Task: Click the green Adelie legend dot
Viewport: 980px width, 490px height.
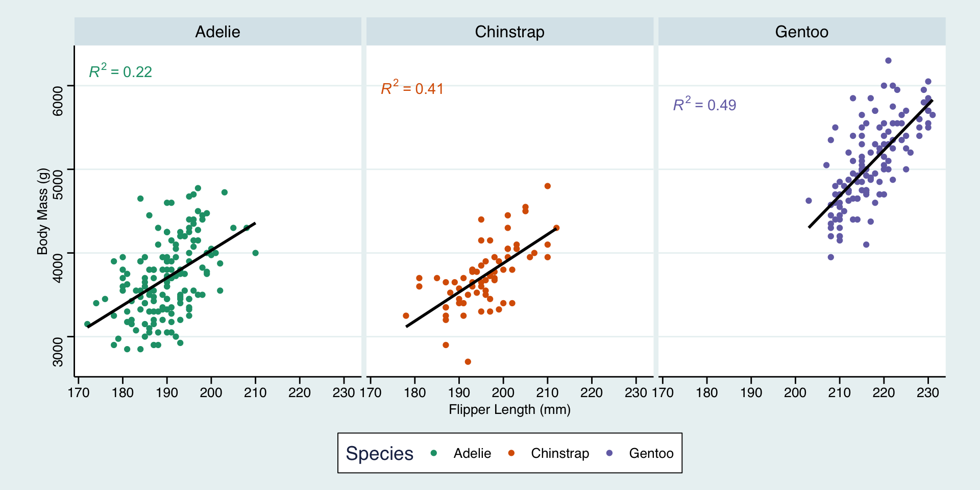Action: 434,453
